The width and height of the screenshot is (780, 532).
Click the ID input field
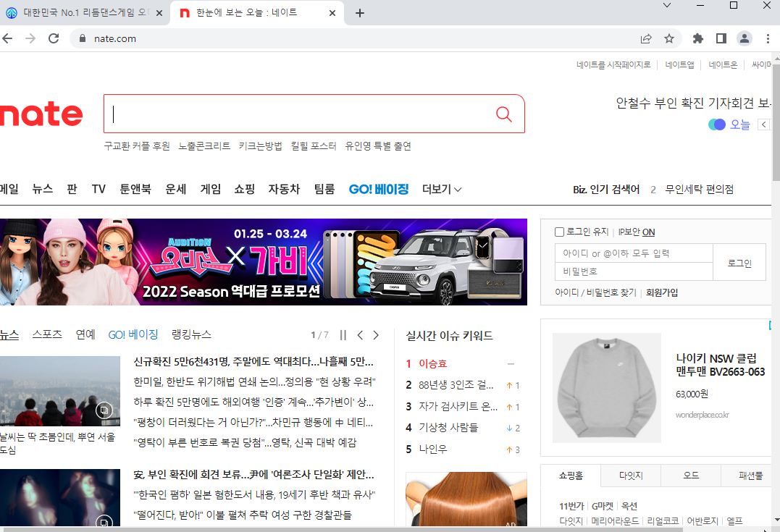coord(634,253)
